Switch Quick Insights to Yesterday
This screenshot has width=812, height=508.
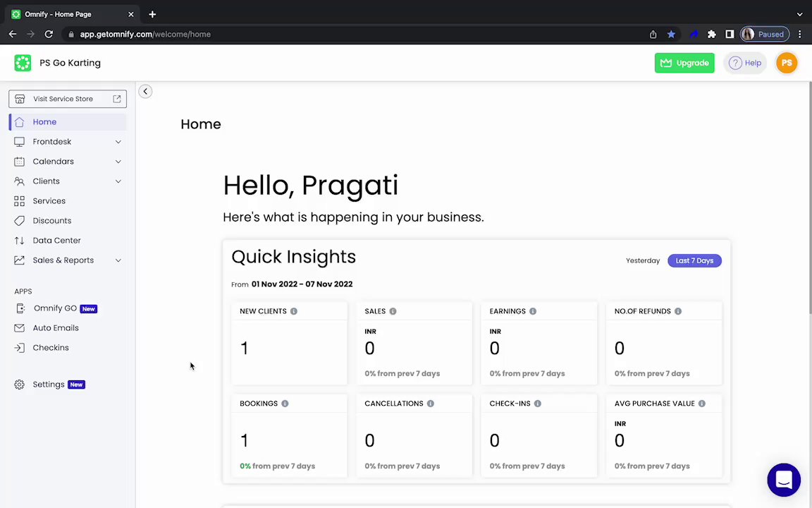click(x=643, y=260)
